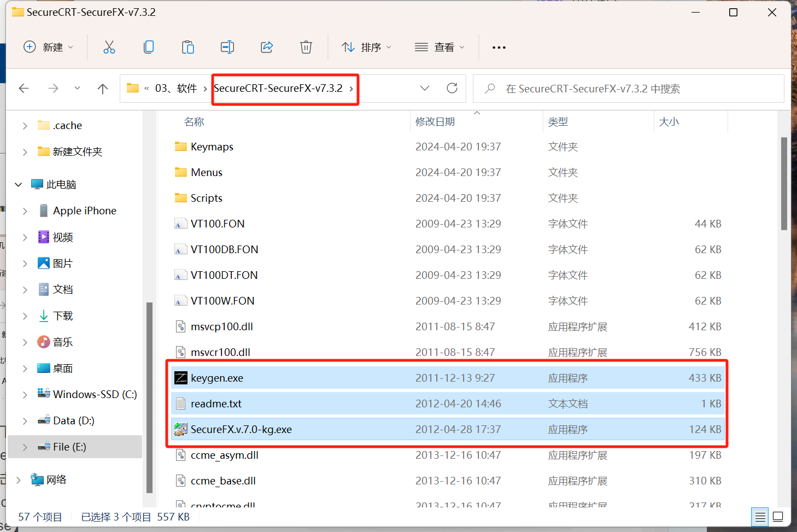Click the 此电脑 computer icon
Viewport: 797px width, 532px height.
[37, 184]
